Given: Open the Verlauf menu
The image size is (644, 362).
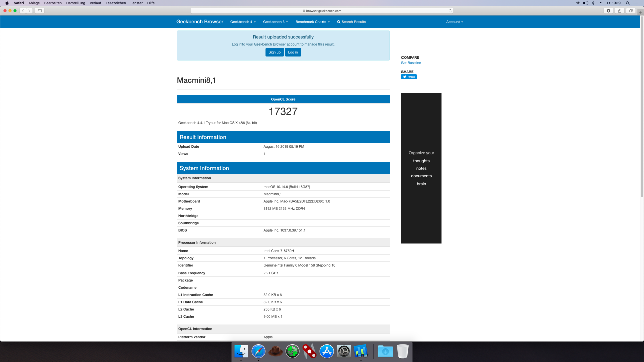Looking at the screenshot, I should point(96,3).
